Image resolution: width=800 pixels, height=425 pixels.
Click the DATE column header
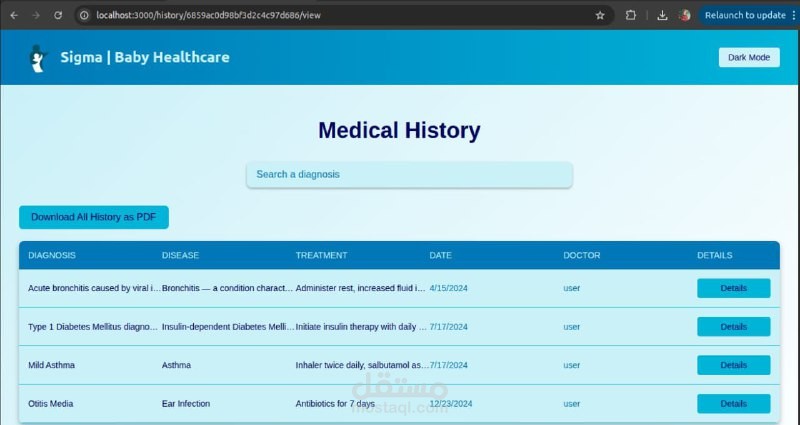[x=440, y=255]
